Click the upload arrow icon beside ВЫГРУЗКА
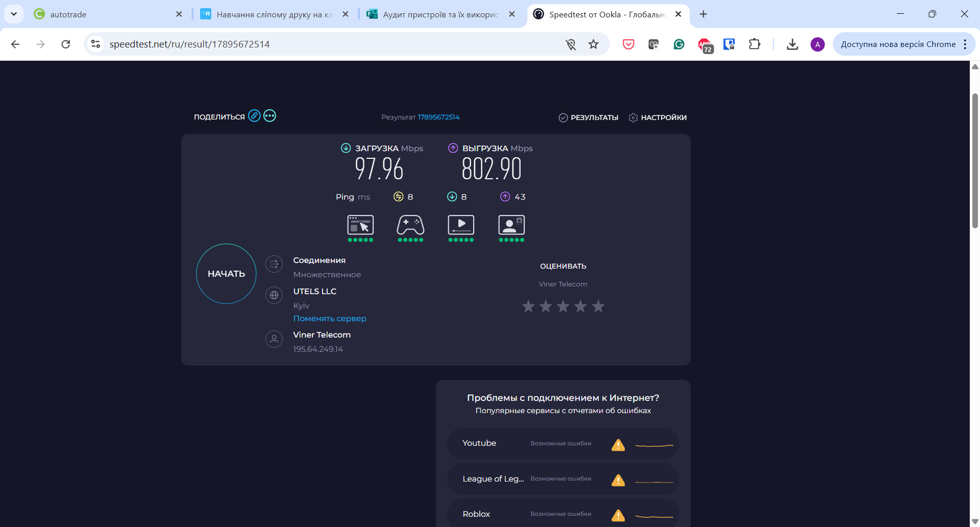This screenshot has width=980, height=527. (x=453, y=148)
